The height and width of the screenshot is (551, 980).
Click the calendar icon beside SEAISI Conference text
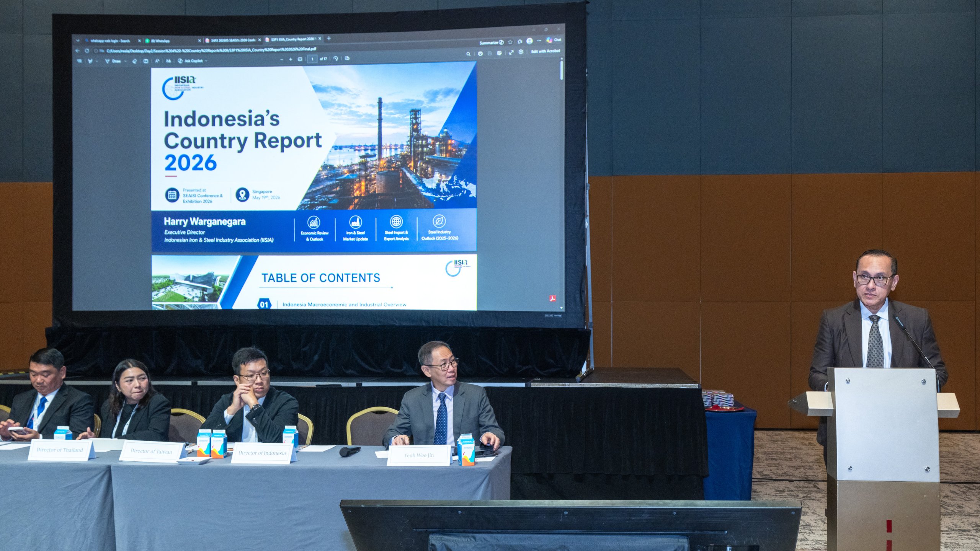[x=172, y=195]
